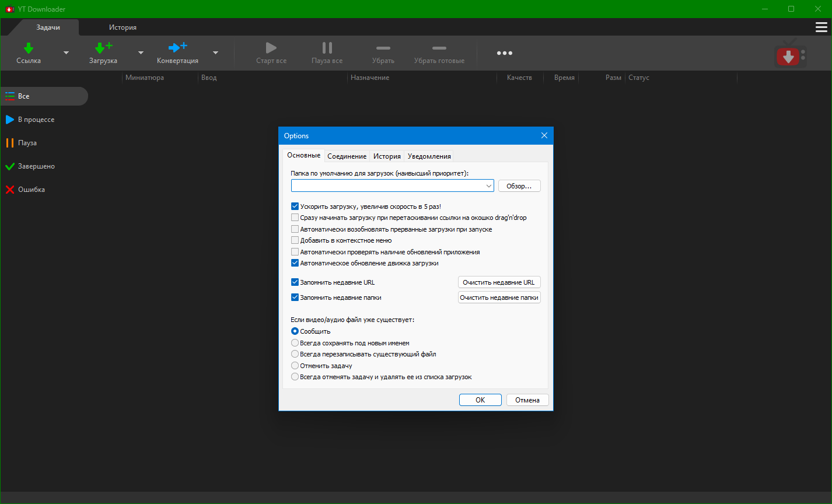This screenshot has height=504, width=832.
Task: Click Очистить недавние папки button
Action: point(499,297)
